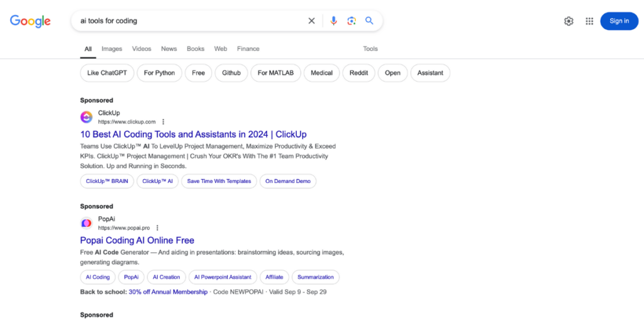This screenshot has height=322, width=644.
Task: Open the '10 Best AI Coding Tools' link
Action: pos(193,134)
